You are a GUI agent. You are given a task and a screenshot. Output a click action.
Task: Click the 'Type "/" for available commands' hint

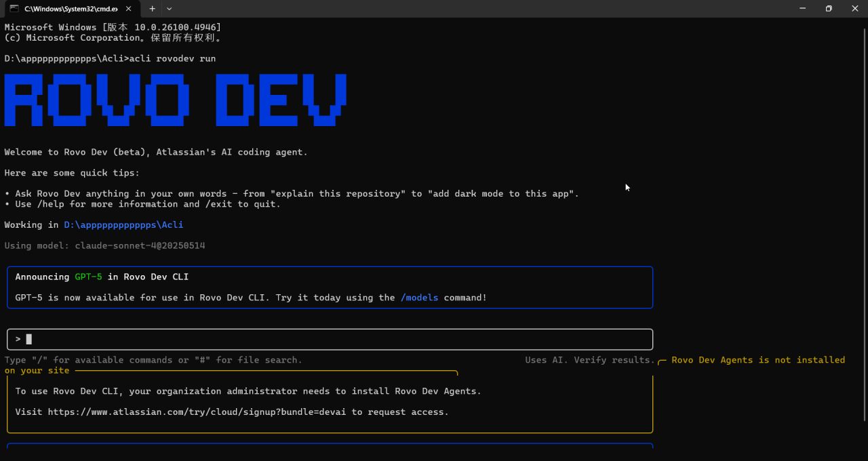(153, 360)
